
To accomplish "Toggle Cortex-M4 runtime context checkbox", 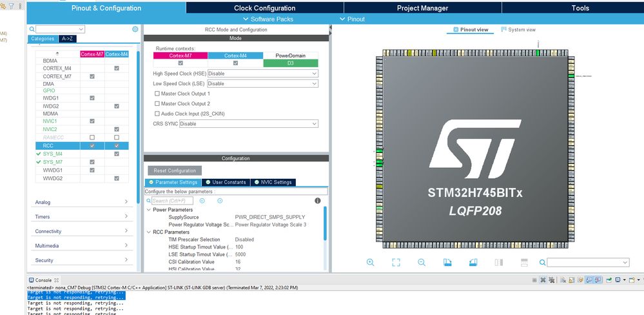I will coord(235,63).
